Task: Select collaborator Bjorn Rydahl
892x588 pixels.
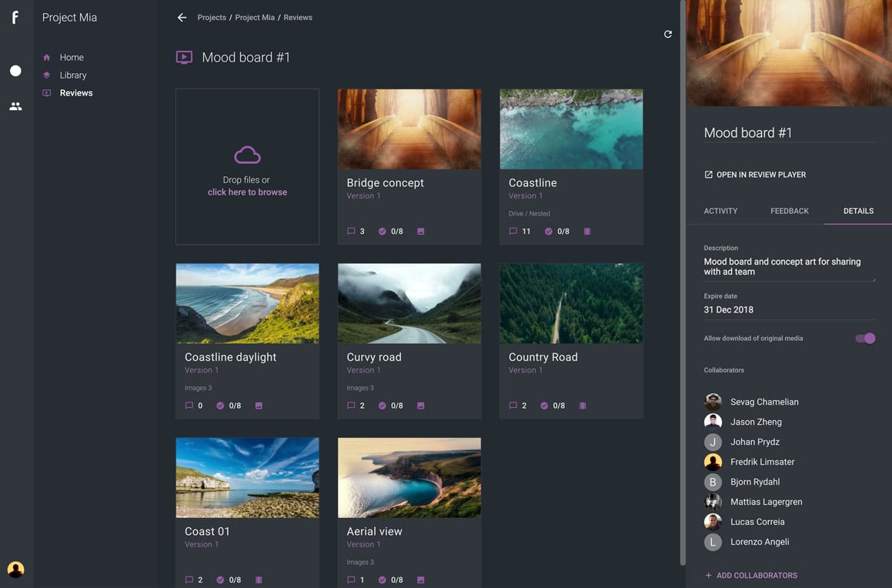Action: 741,482
